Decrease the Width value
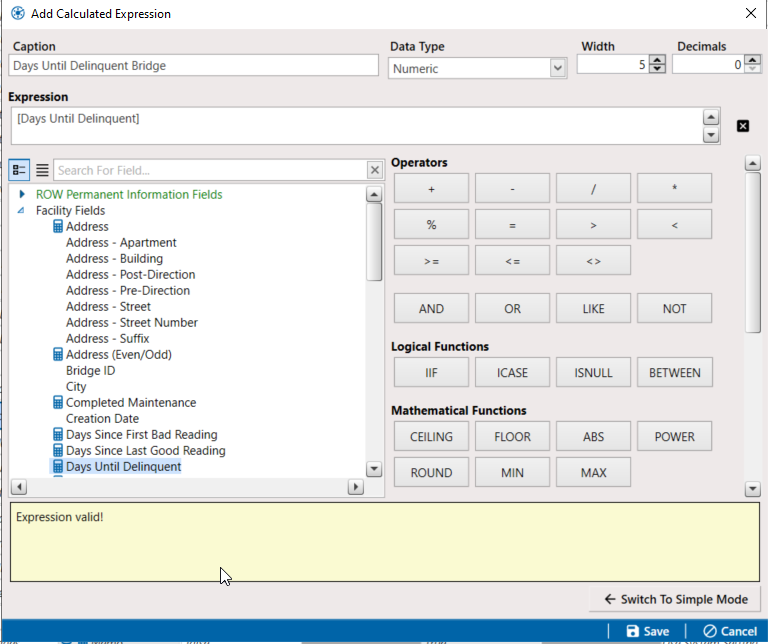The image size is (768, 644). click(x=657, y=69)
